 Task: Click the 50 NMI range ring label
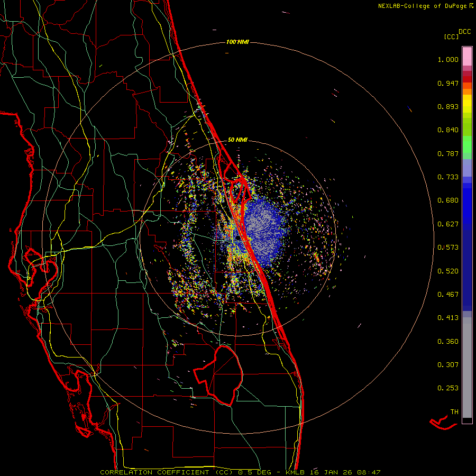tap(237, 140)
